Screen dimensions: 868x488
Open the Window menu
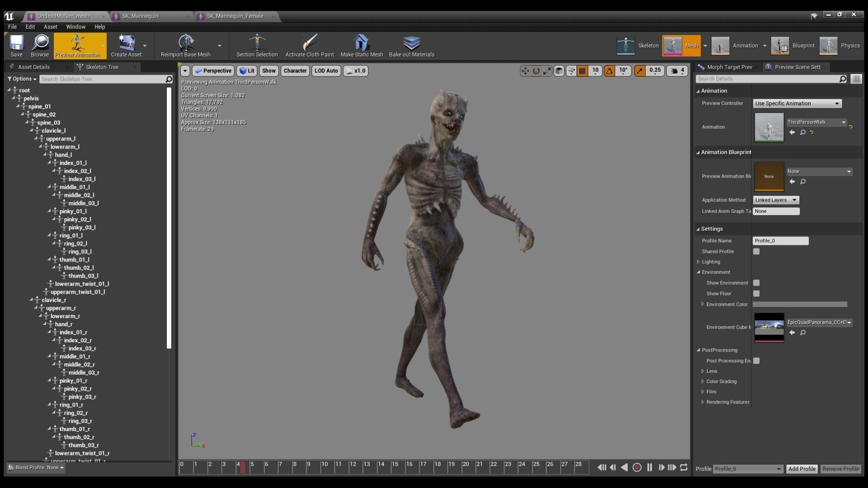[75, 27]
